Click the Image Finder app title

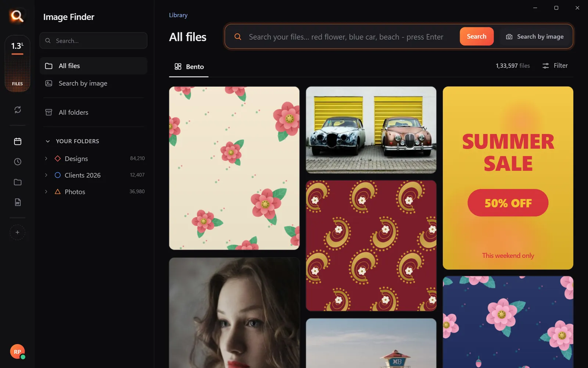pos(69,17)
